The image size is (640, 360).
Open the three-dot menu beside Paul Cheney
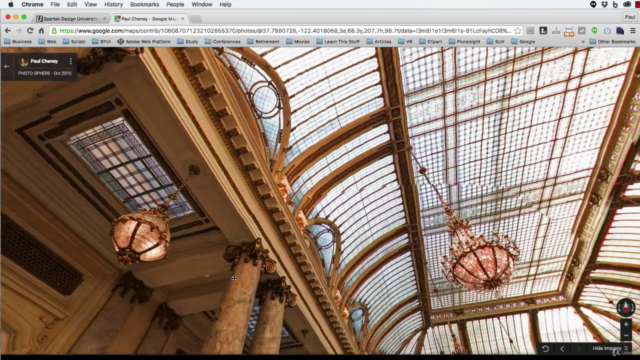pyautogui.click(x=71, y=61)
